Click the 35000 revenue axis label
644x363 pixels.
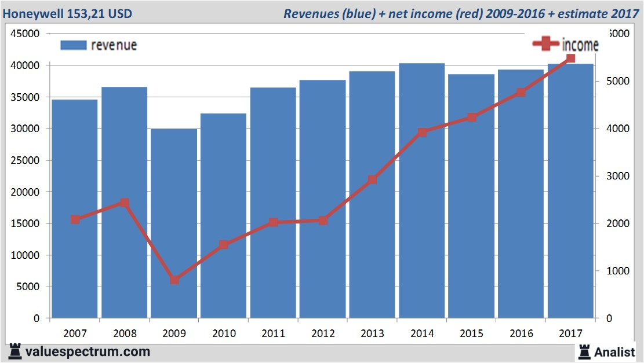(x=25, y=97)
